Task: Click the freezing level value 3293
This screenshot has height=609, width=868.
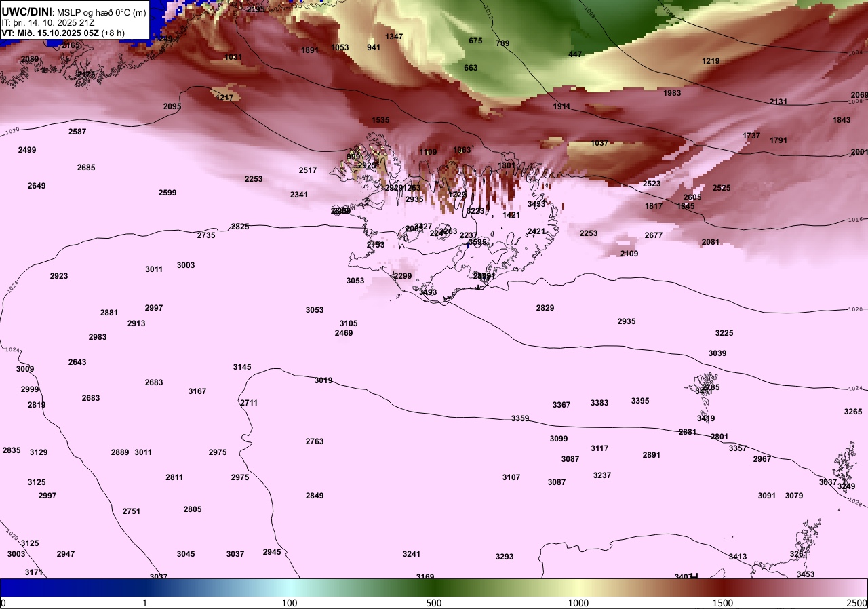Action: [505, 557]
